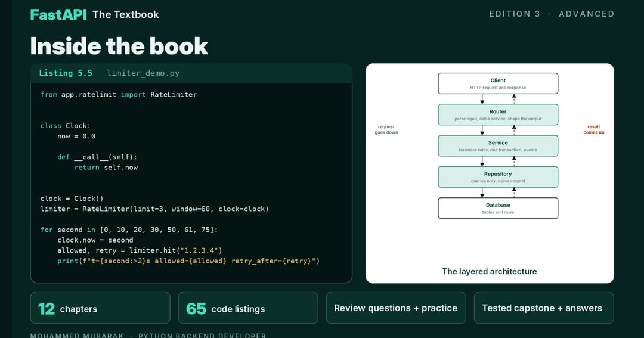Viewport: 644px width, 338px height.
Task: Click 'PYTHON BACKEND DEVELOPER' text
Action: click(202, 335)
